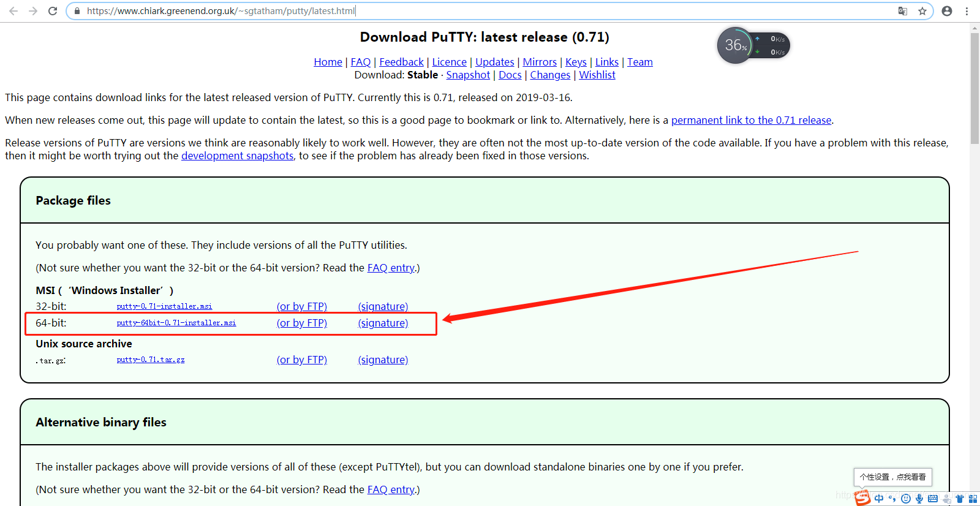Viewport: 980px width, 506px height.
Task: Click the 'Package files' section heading
Action: 73,200
